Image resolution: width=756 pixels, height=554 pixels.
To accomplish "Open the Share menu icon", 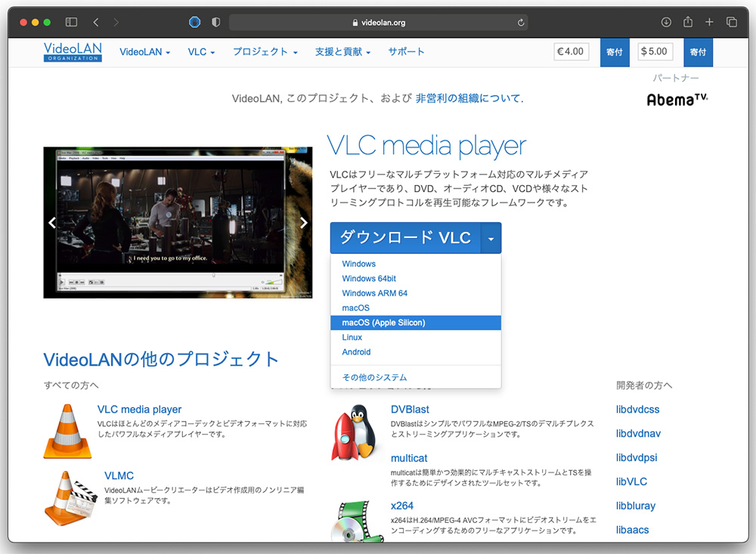I will pyautogui.click(x=688, y=22).
